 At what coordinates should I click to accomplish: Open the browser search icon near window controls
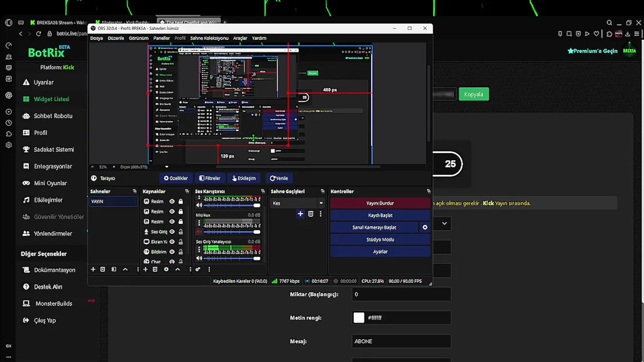coord(609,23)
